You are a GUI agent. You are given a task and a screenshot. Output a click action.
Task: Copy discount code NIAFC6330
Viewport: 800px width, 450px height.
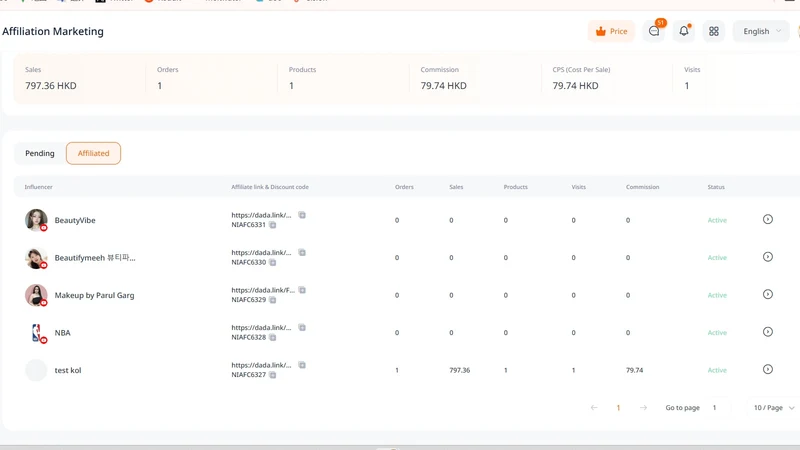(x=272, y=262)
